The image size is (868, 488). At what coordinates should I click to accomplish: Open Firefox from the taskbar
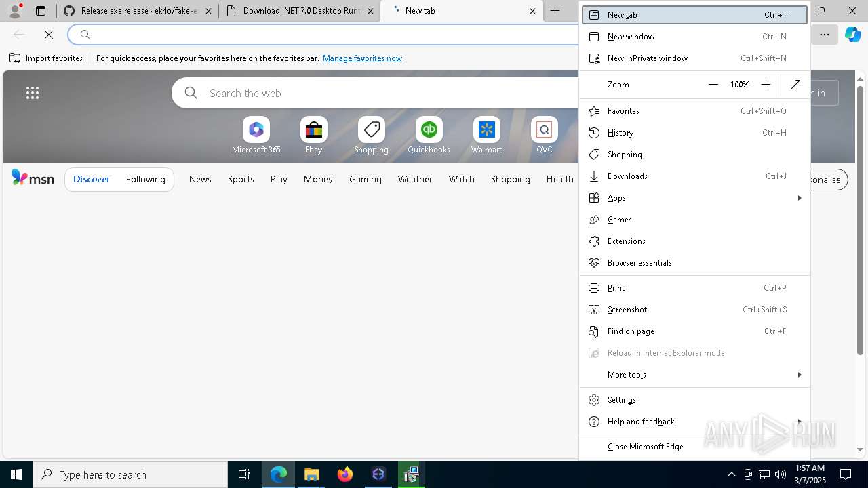pyautogui.click(x=345, y=474)
